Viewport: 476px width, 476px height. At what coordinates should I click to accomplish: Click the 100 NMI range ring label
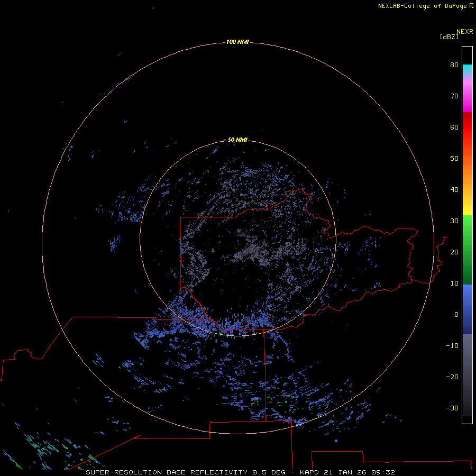[237, 42]
